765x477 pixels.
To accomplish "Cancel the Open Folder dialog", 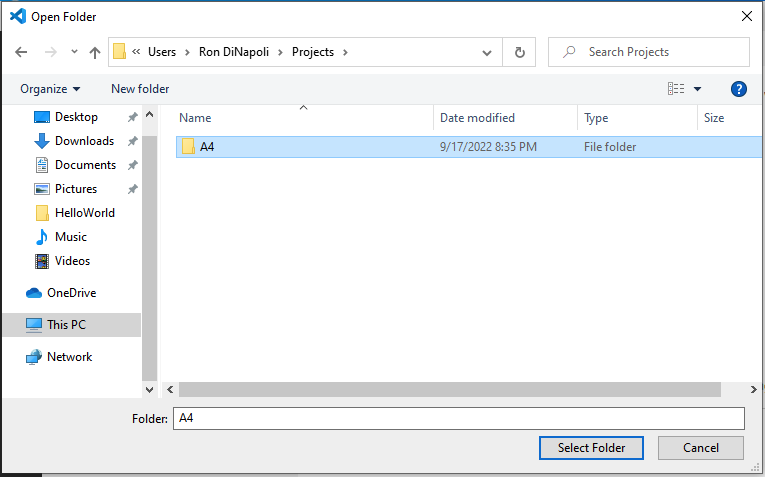I will point(700,448).
